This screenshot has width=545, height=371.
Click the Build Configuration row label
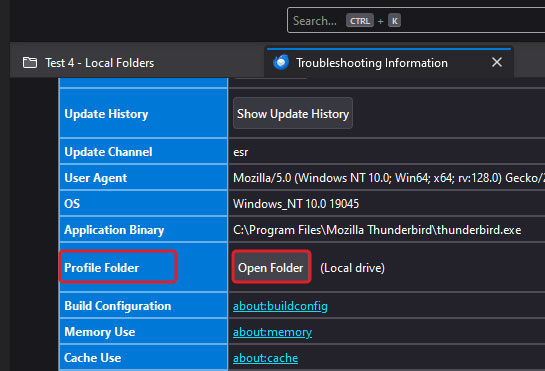click(117, 306)
